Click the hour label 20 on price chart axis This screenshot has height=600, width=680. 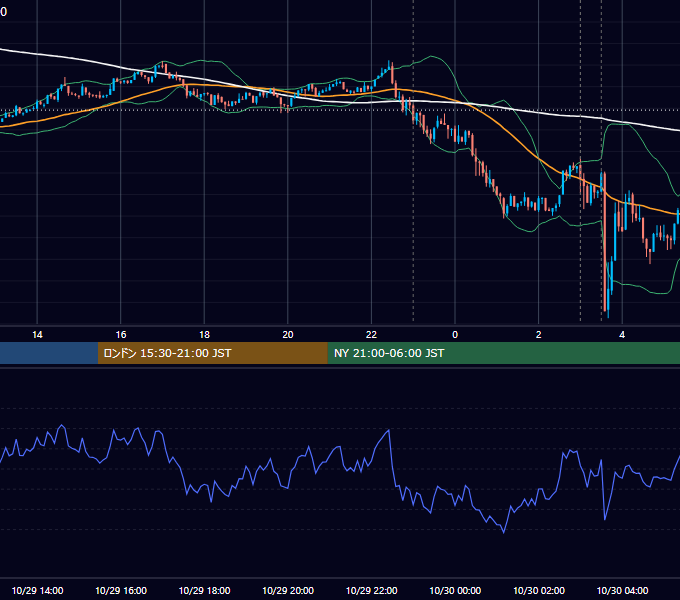(x=288, y=335)
